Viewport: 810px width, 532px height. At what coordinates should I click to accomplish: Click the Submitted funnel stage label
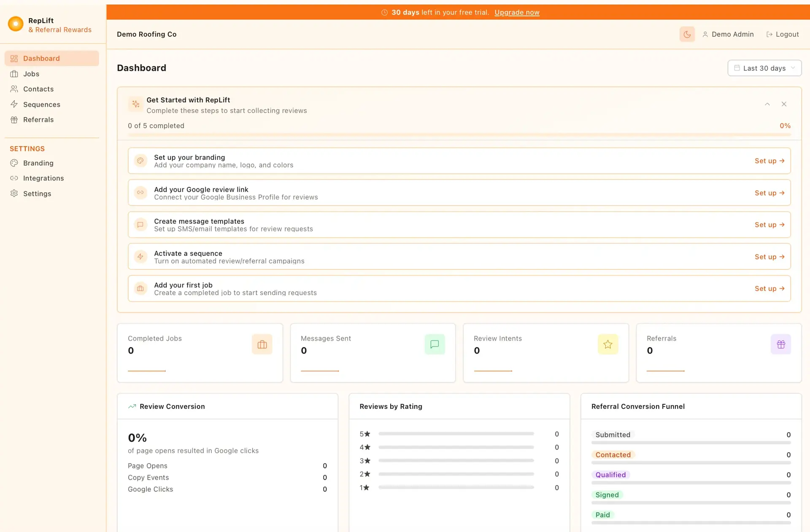pos(613,435)
